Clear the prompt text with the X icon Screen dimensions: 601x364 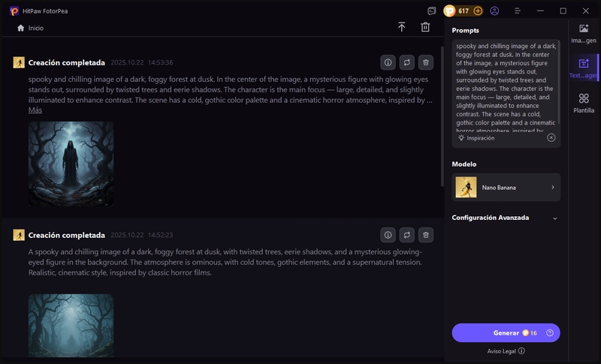point(551,138)
